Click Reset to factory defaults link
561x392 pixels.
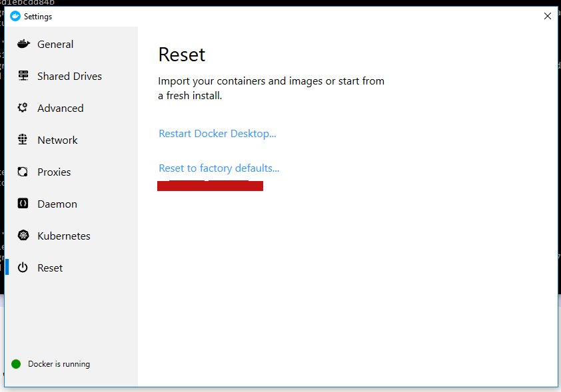tap(219, 168)
